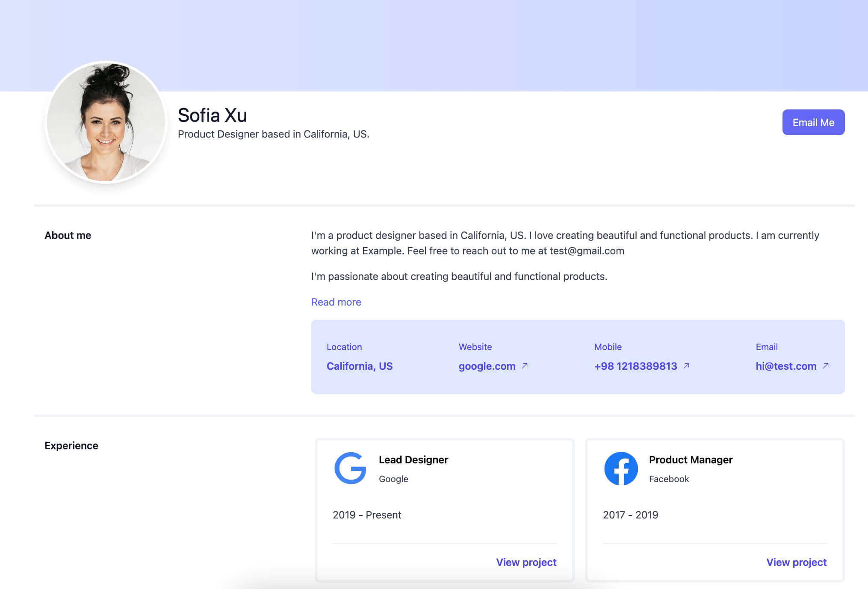Click the California, US location text
The image size is (868, 589).
(360, 366)
